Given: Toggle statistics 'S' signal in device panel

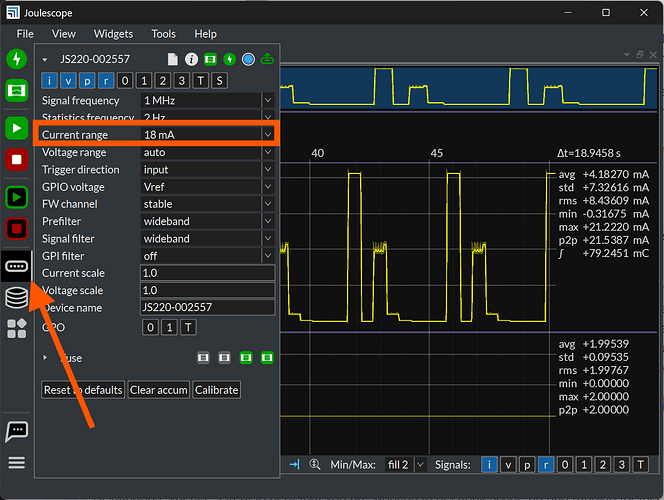Looking at the screenshot, I should pos(219,80).
